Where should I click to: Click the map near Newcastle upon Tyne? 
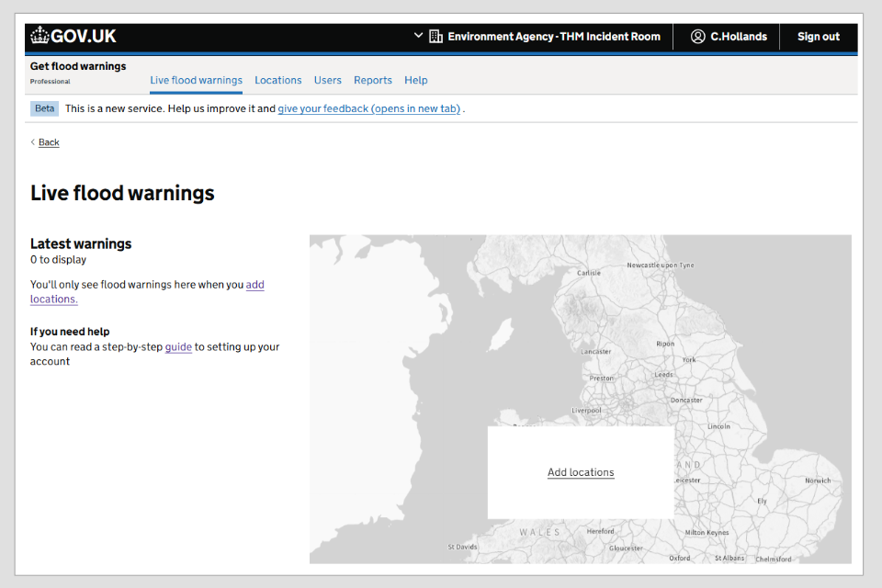coord(660,265)
